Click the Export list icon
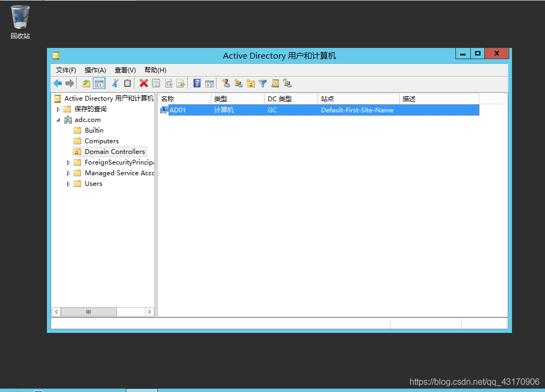The image size is (545, 392). pyautogui.click(x=181, y=84)
